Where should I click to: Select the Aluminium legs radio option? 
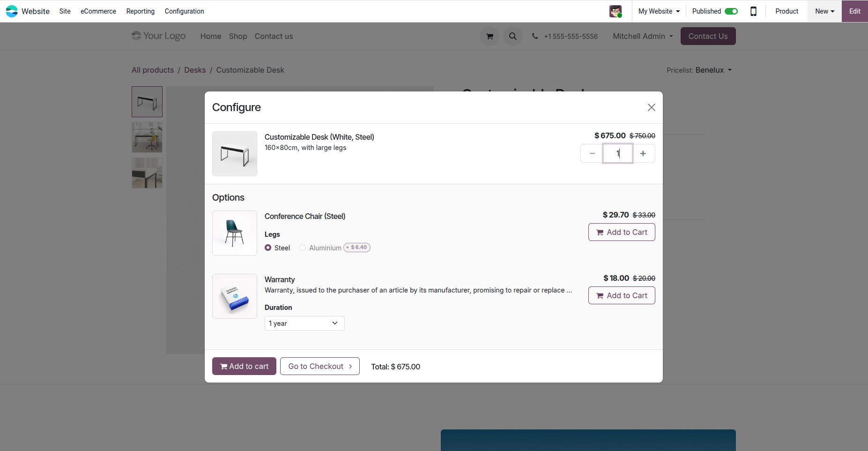303,248
